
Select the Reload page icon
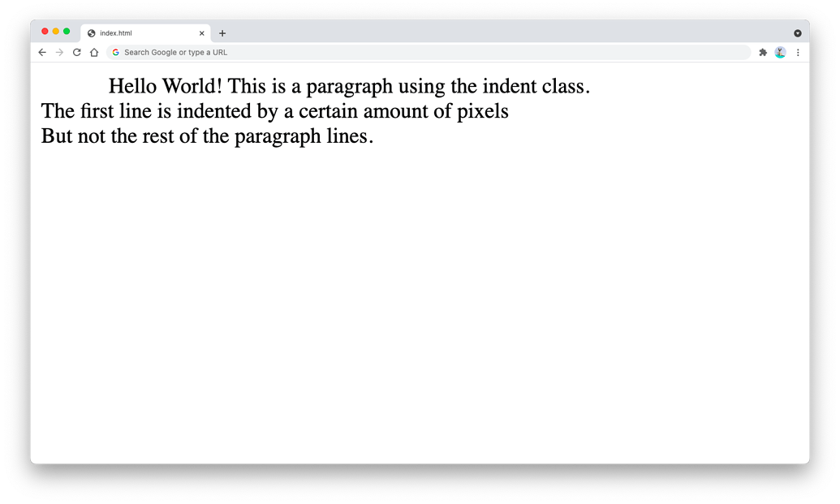76,52
